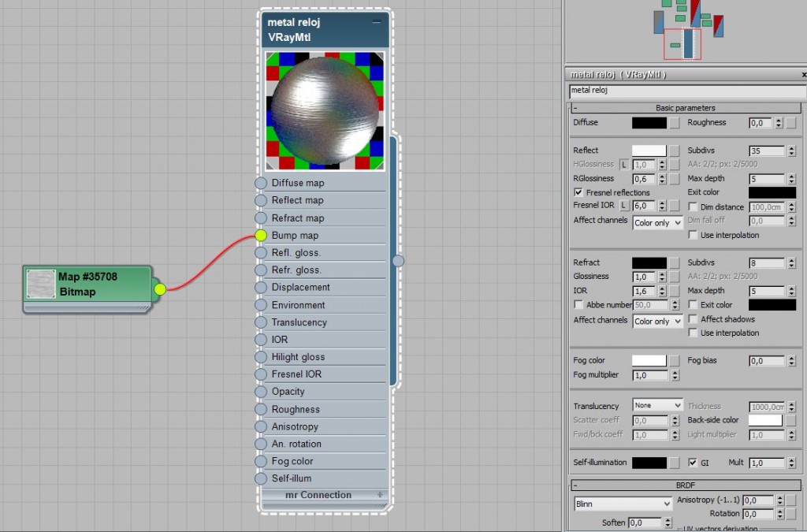Screen dimensions: 807x532
Task: Click the Diffuse map slot button
Action: [675, 122]
